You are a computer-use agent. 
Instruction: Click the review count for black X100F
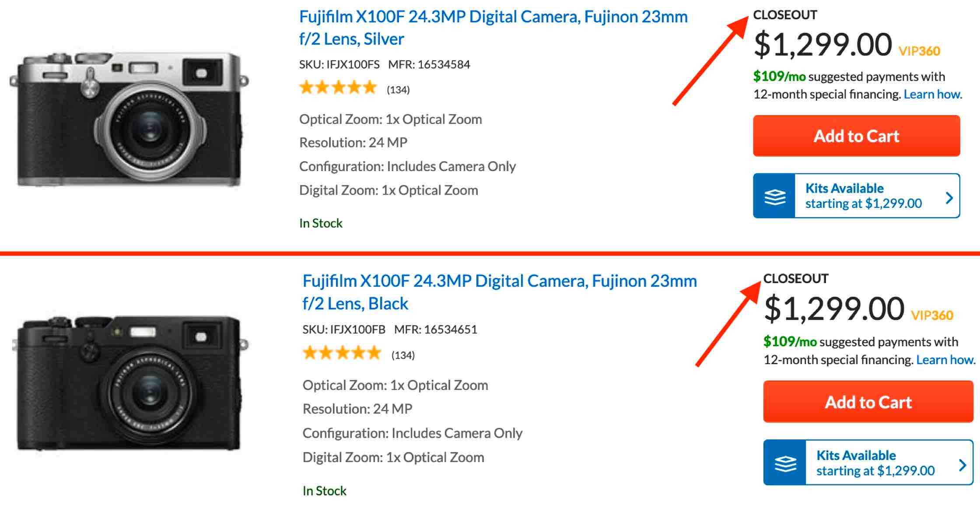click(403, 355)
